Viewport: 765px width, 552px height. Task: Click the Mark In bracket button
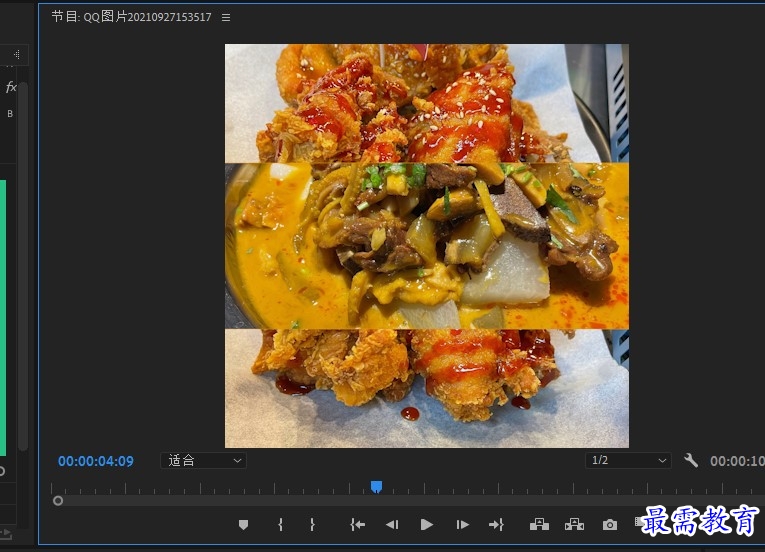click(281, 525)
